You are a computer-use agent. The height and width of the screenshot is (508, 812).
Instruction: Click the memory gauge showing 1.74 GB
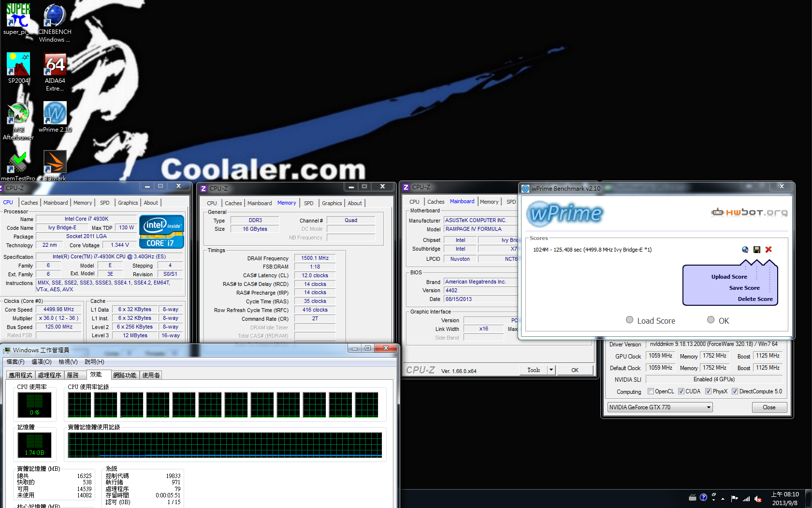pyautogui.click(x=35, y=445)
